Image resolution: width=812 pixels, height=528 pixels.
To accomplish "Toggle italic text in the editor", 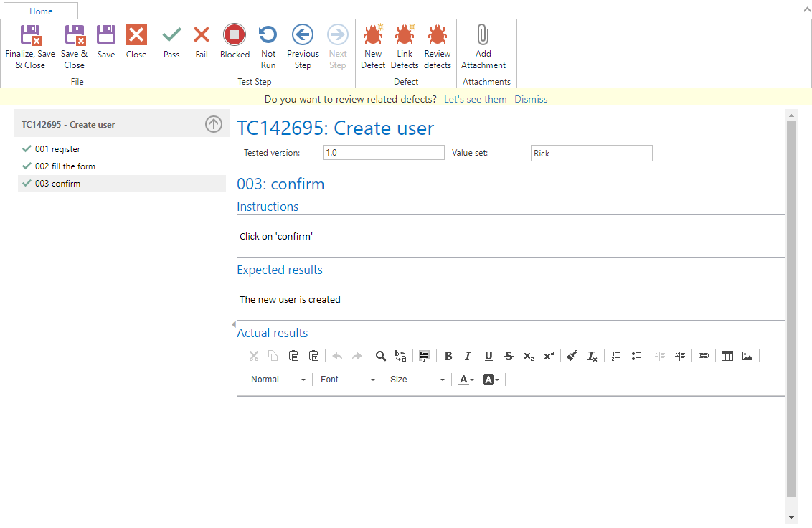I will coord(468,356).
